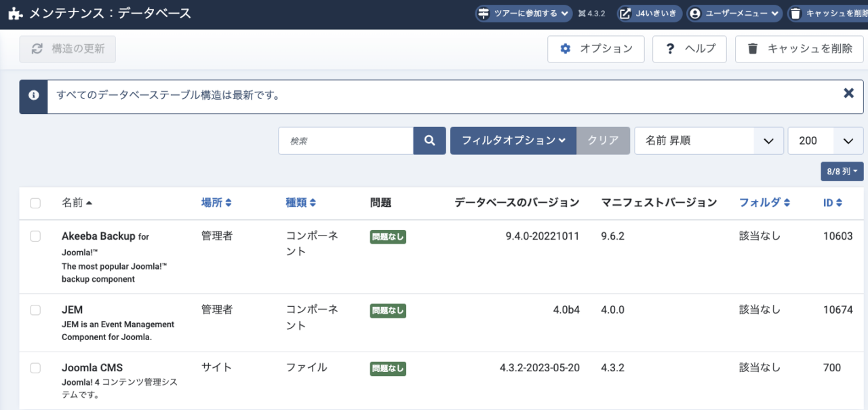Viewport: 868px width, 410px height.
Task: Click database version 4.3.2-2023-05-20
Action: (540, 368)
